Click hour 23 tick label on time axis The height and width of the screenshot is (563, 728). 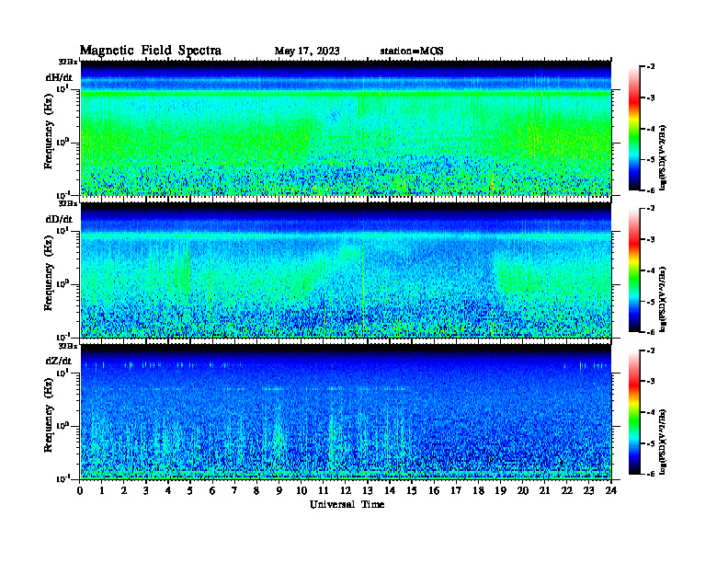click(x=588, y=491)
